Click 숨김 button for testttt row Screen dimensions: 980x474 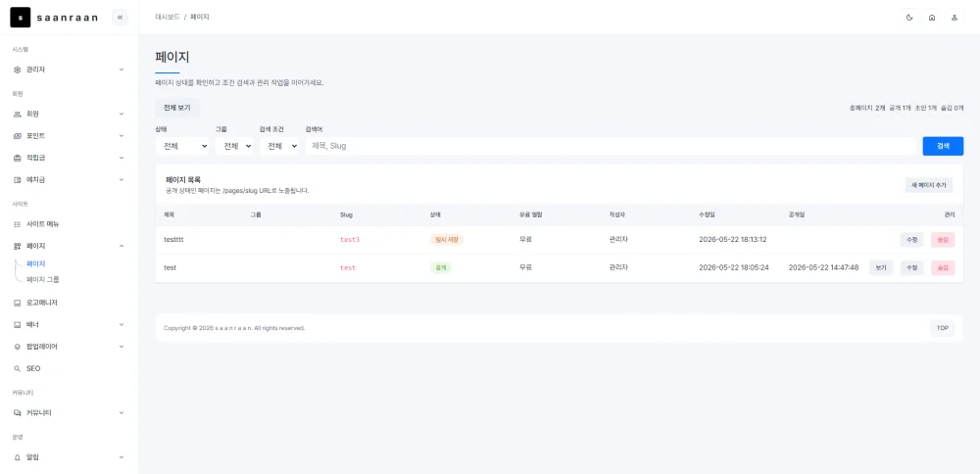tap(943, 240)
